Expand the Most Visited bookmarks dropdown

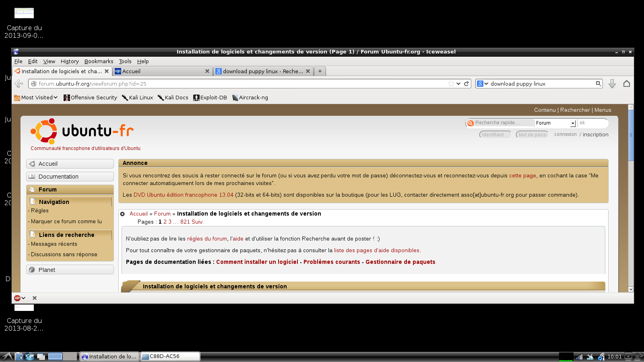pyautogui.click(x=36, y=98)
